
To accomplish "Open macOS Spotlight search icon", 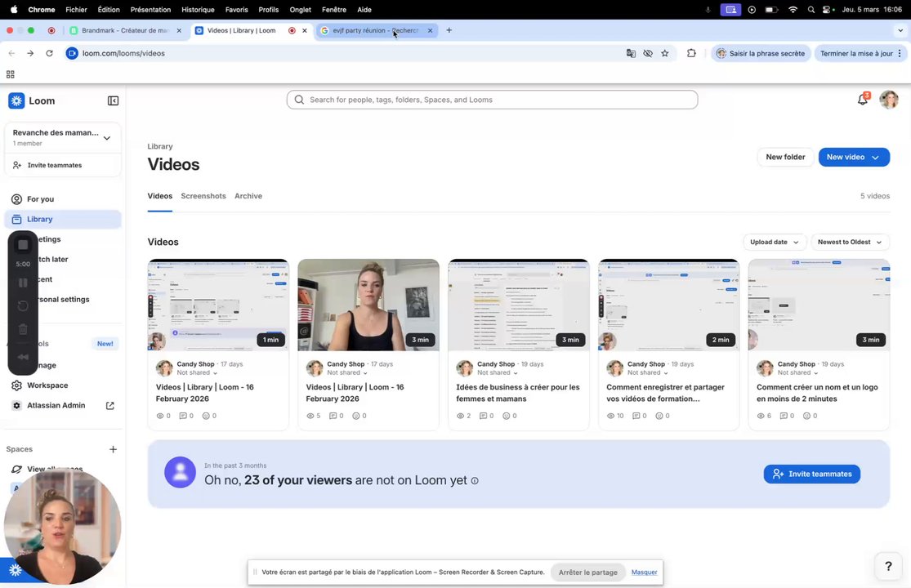I will click(x=811, y=10).
